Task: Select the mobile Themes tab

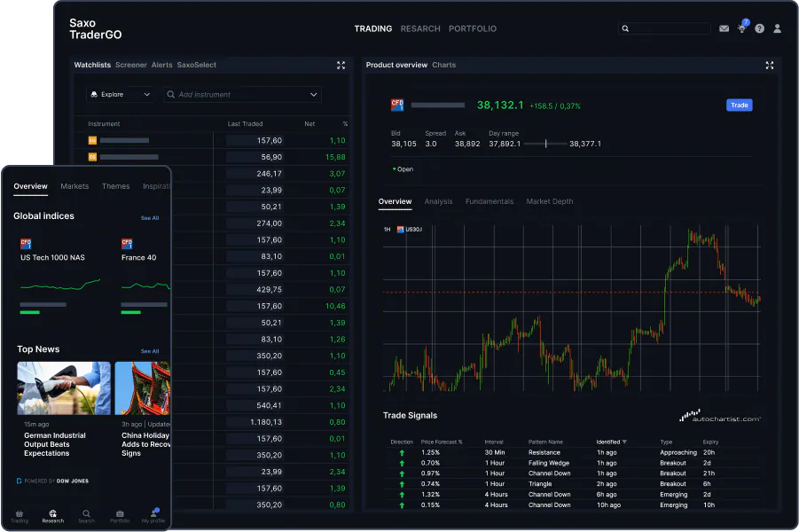Action: tap(115, 186)
